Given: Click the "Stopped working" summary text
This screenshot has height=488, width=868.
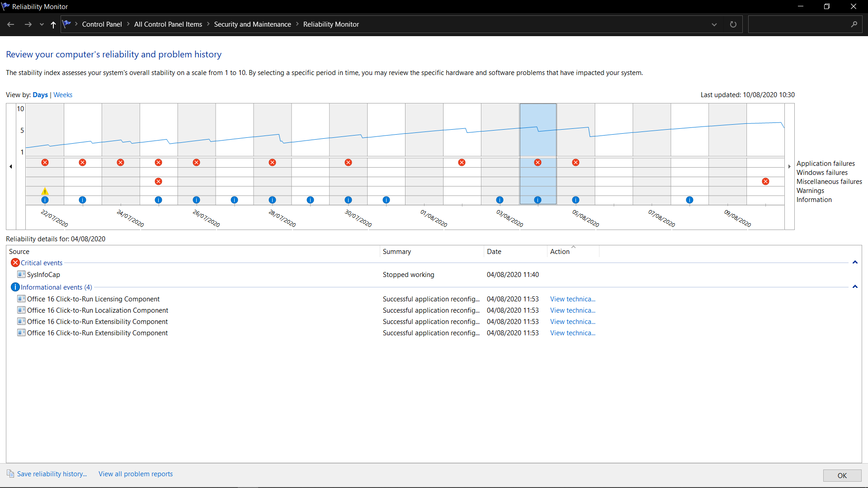Looking at the screenshot, I should pyautogui.click(x=408, y=275).
